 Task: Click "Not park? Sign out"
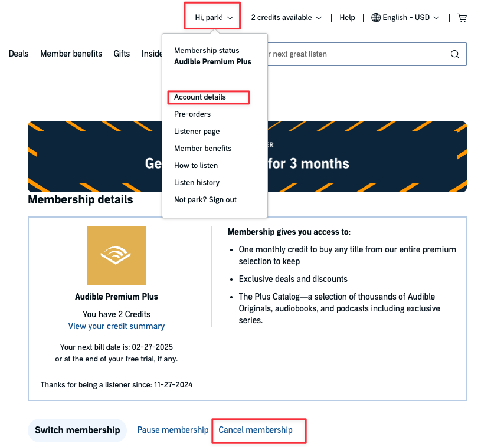click(205, 199)
